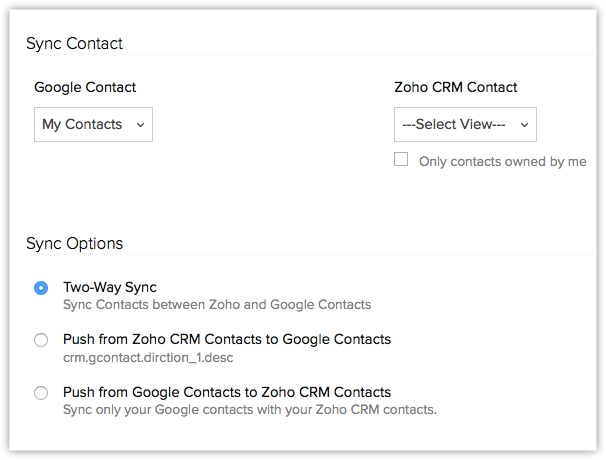Click the Sync Contact section heading
This screenshot has height=460, width=606.
[74, 43]
